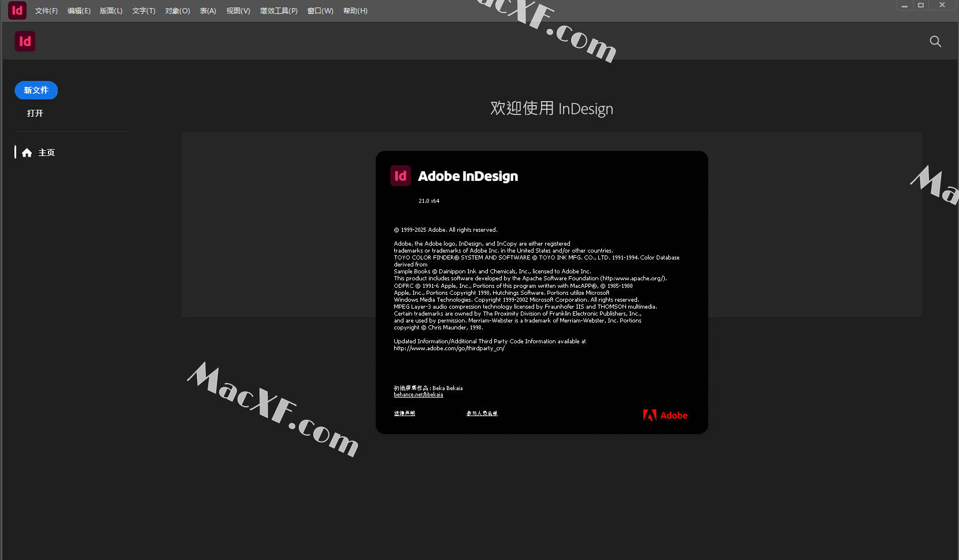This screenshot has height=560, width=959.
Task: Click the InDesign logo in the title bar
Action: pyautogui.click(x=17, y=10)
